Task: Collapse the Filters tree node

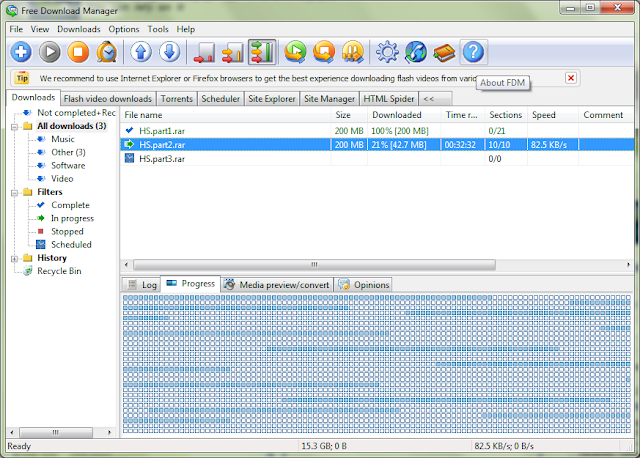Action: coord(14,193)
